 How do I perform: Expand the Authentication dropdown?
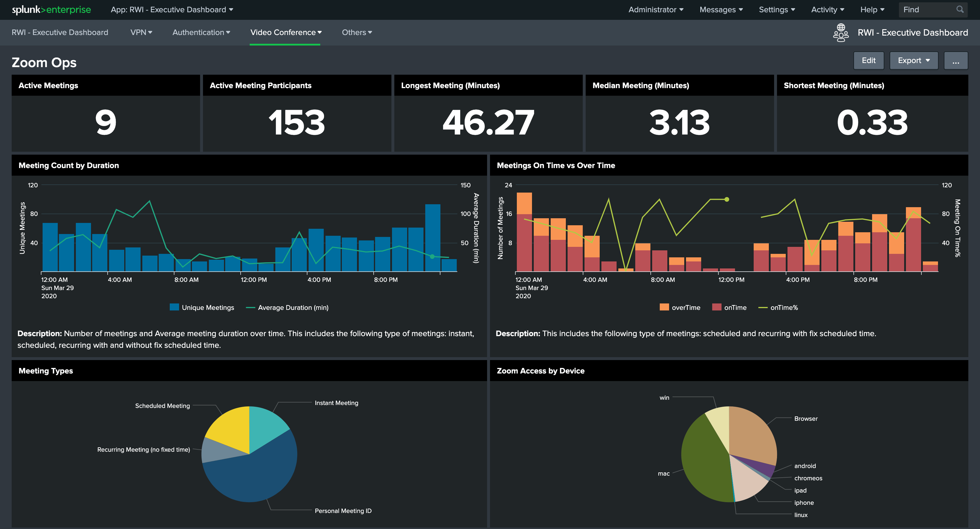click(x=201, y=32)
